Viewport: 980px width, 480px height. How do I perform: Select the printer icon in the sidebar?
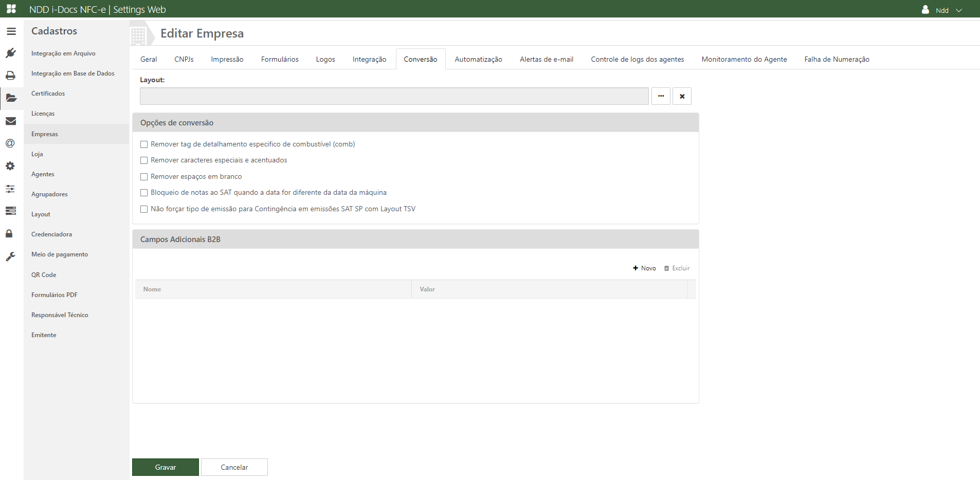(11, 76)
